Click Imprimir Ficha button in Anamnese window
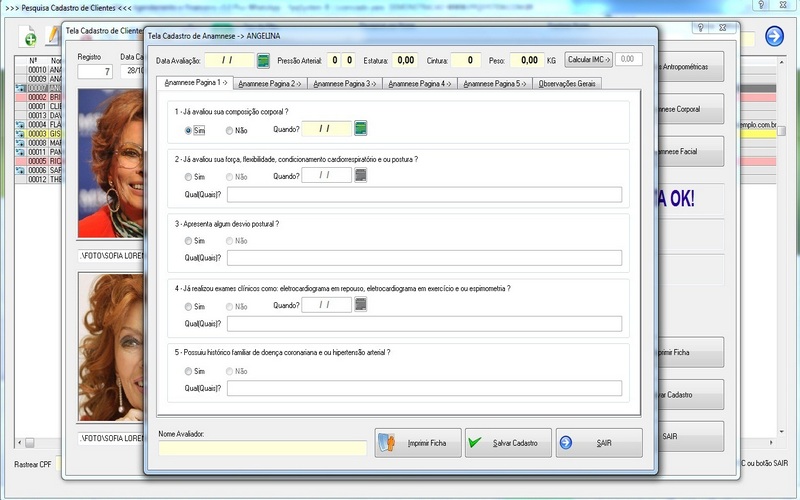The height and width of the screenshot is (500, 800). point(418,443)
